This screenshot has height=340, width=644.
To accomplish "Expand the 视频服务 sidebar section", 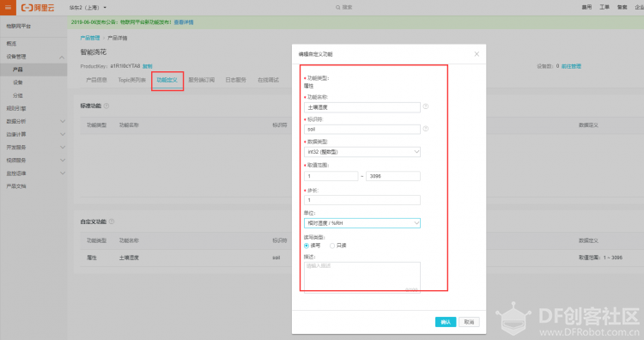I will point(33,161).
